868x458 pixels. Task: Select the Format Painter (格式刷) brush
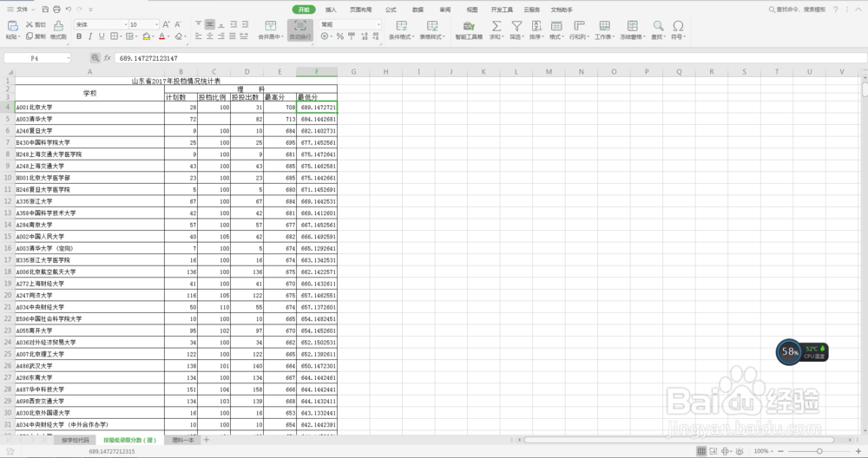coord(58,25)
